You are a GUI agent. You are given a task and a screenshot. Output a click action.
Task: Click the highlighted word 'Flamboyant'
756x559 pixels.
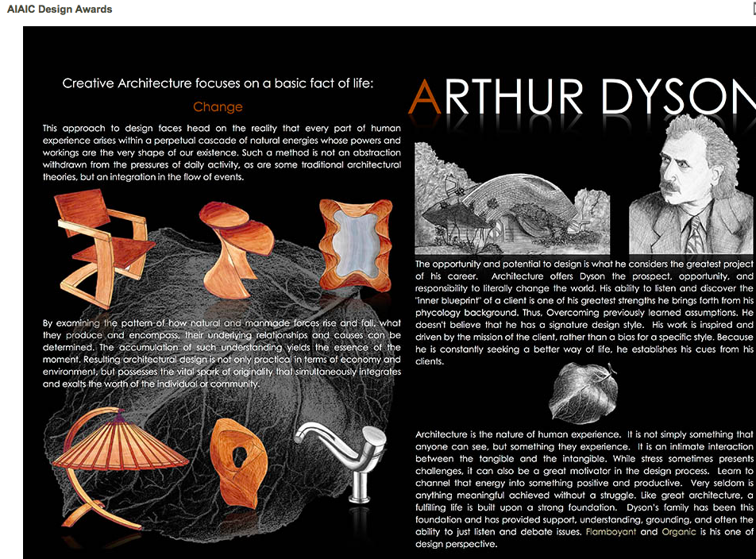(611, 532)
